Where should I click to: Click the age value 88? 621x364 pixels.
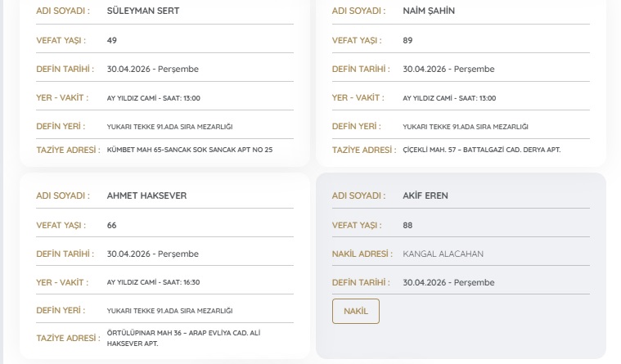click(408, 225)
